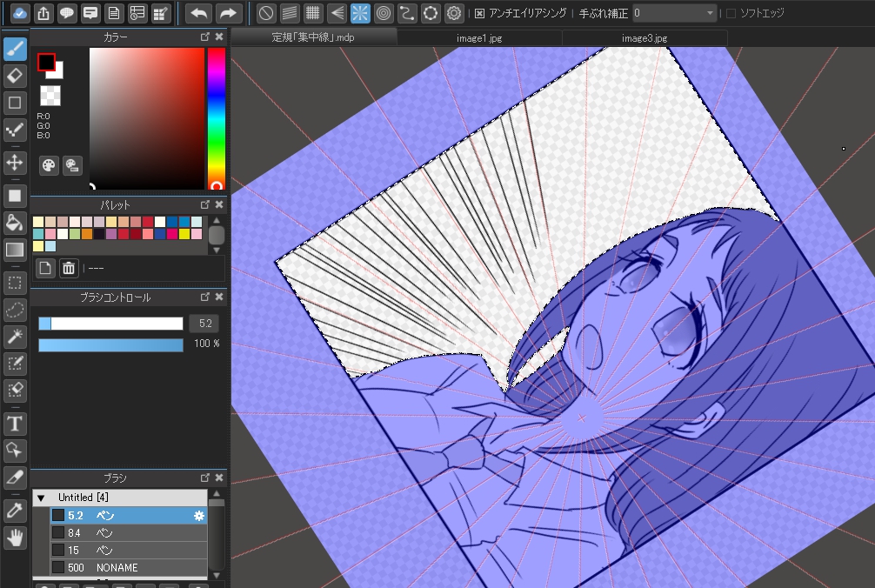Choose the Magic Wand selection tool
Viewport: 875px width, 588px height.
pos(14,335)
